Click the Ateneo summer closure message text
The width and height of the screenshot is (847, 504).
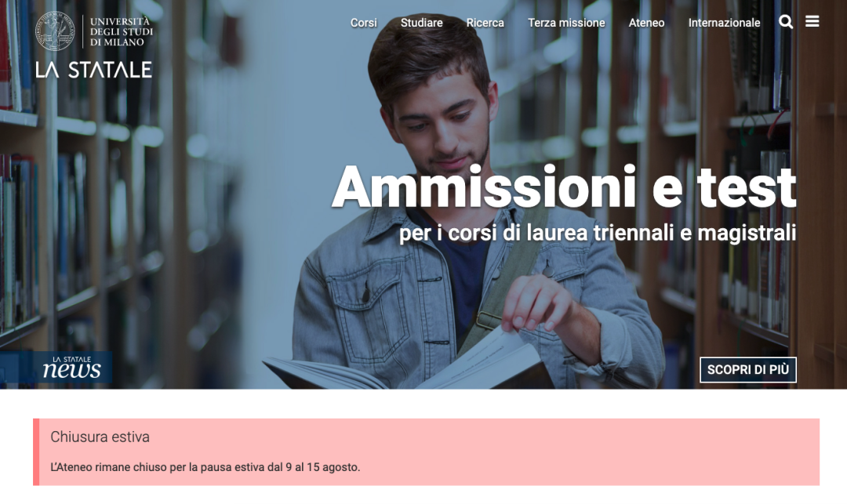[x=205, y=466]
